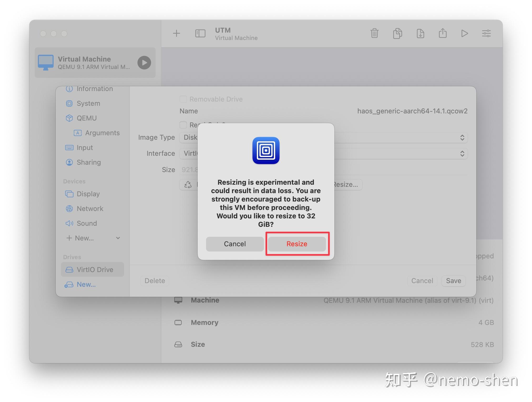Image resolution: width=532 pixels, height=402 pixels.
Task: Expand the New... devices menu chevron
Action: 118,238
